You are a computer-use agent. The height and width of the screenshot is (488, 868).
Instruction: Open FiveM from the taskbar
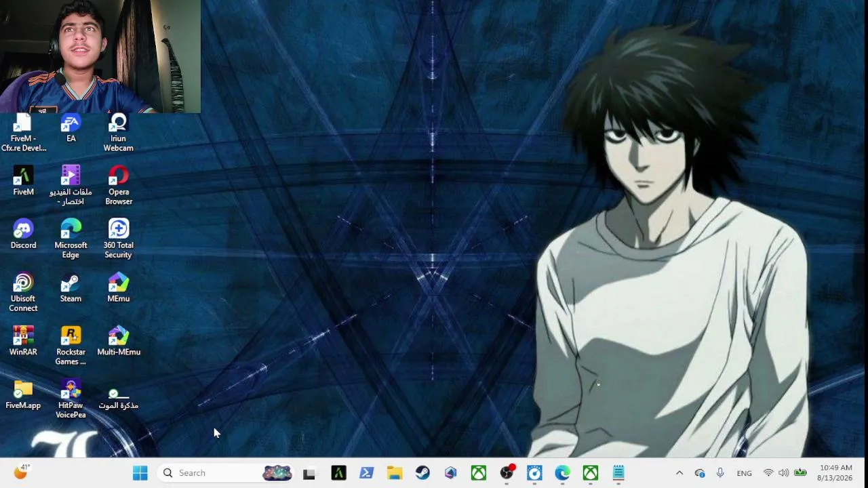click(338, 473)
